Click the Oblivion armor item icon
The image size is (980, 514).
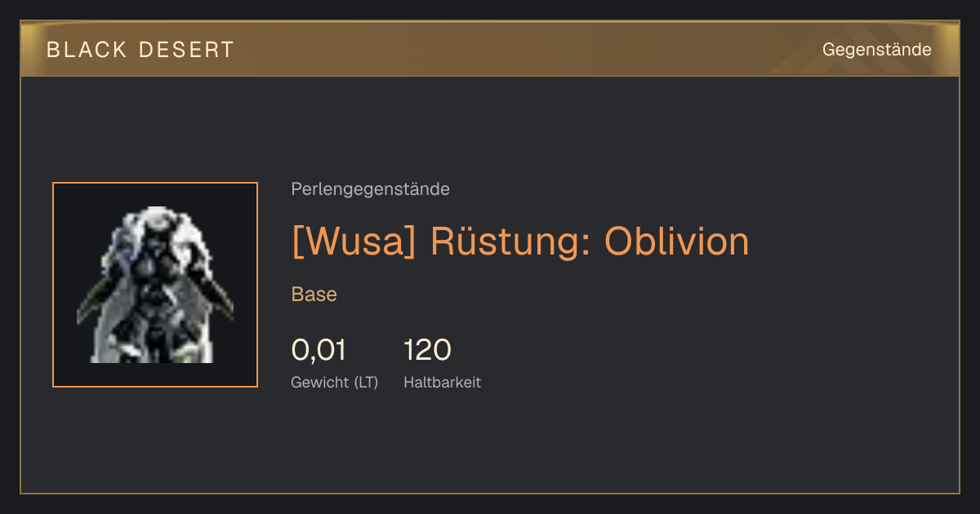[x=155, y=285]
